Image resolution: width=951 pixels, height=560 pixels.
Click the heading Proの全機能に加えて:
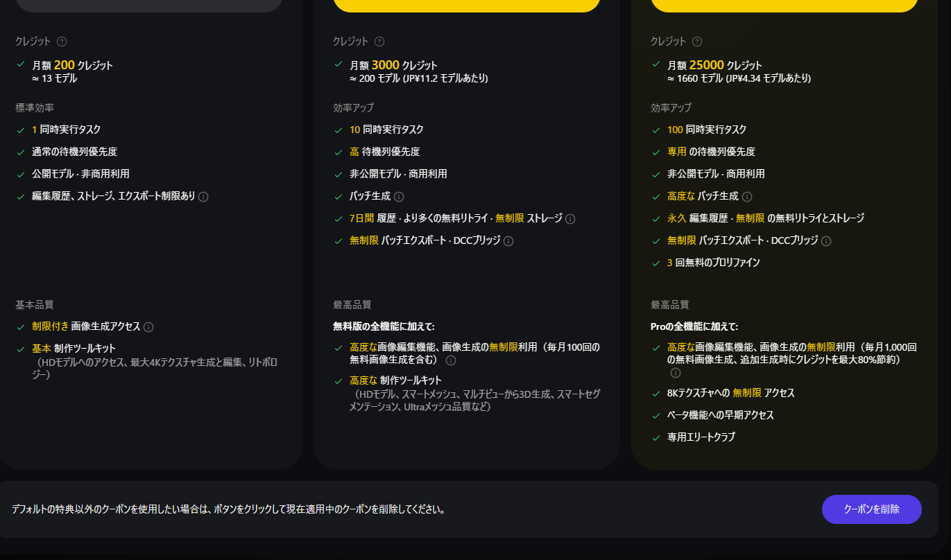tap(694, 326)
